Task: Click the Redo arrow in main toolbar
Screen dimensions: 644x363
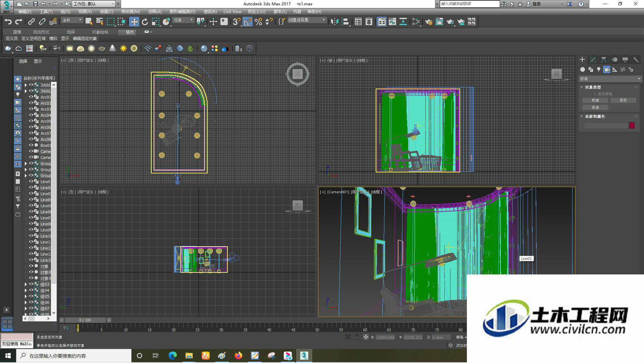Action: [x=19, y=22]
